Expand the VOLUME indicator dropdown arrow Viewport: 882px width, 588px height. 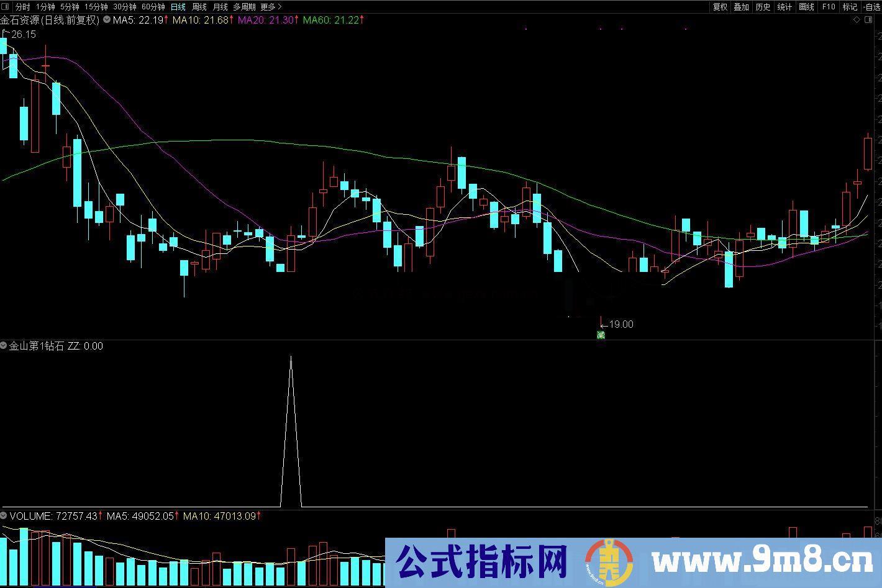point(4,516)
